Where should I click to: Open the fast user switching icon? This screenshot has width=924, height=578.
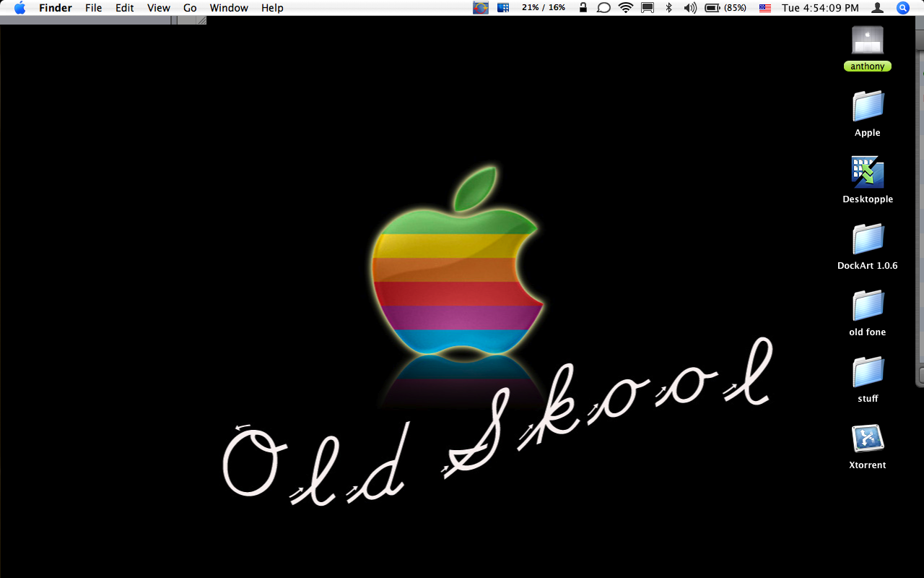(x=878, y=8)
